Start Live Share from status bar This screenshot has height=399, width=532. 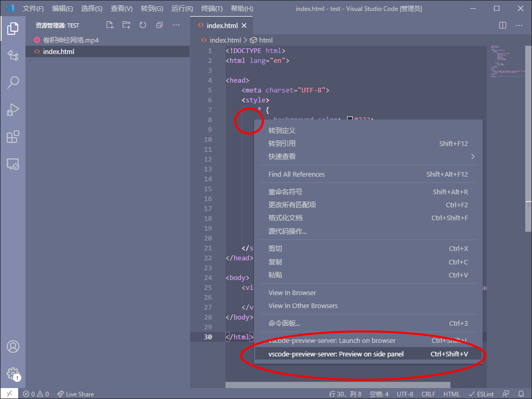point(75,394)
